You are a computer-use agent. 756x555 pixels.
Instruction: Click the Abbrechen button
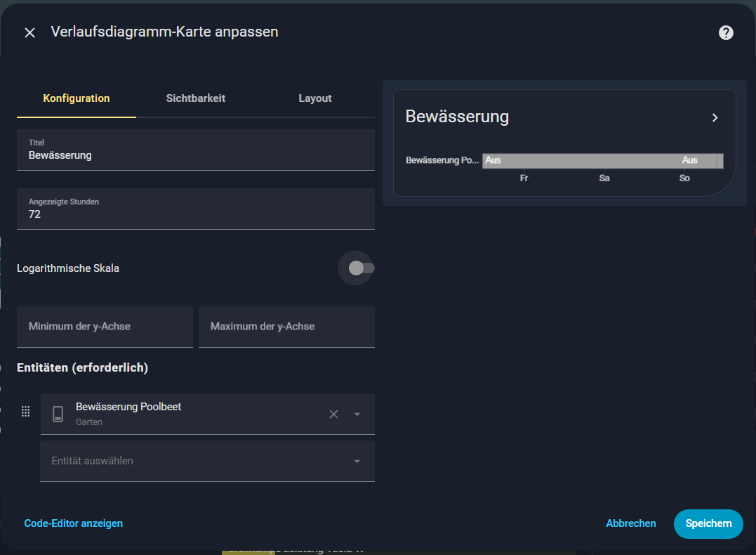click(x=630, y=523)
